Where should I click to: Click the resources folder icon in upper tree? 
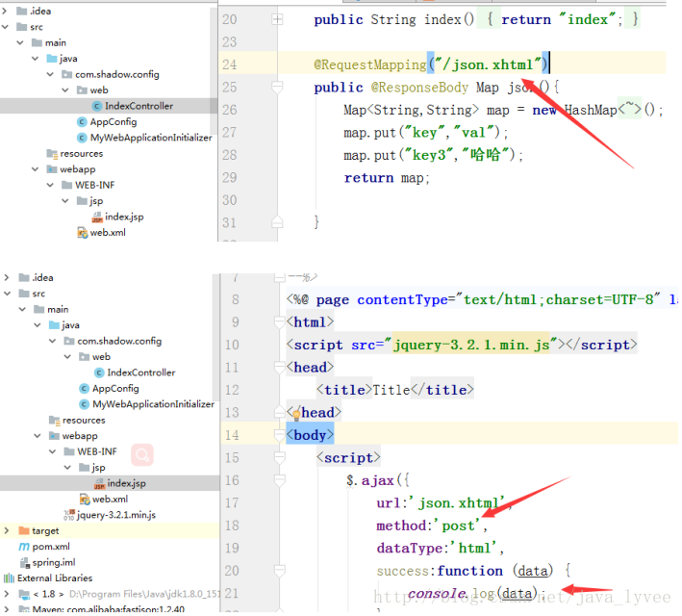pos(52,154)
